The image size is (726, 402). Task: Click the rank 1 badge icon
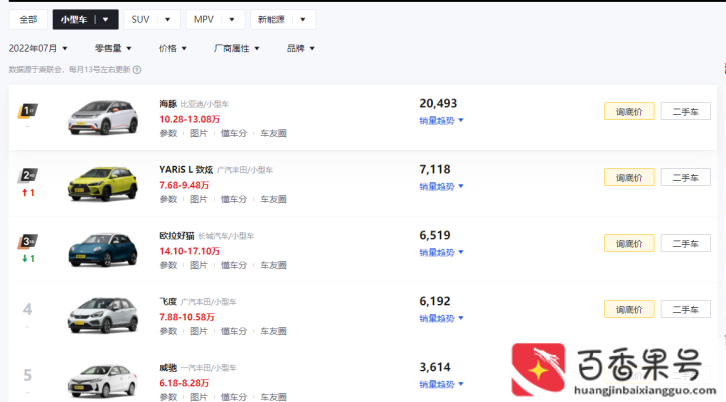(28, 111)
